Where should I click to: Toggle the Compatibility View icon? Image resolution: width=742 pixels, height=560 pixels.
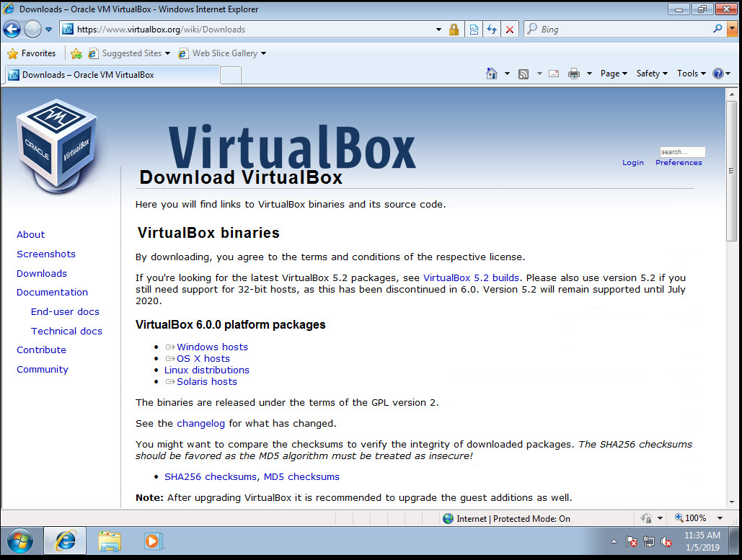point(474,30)
